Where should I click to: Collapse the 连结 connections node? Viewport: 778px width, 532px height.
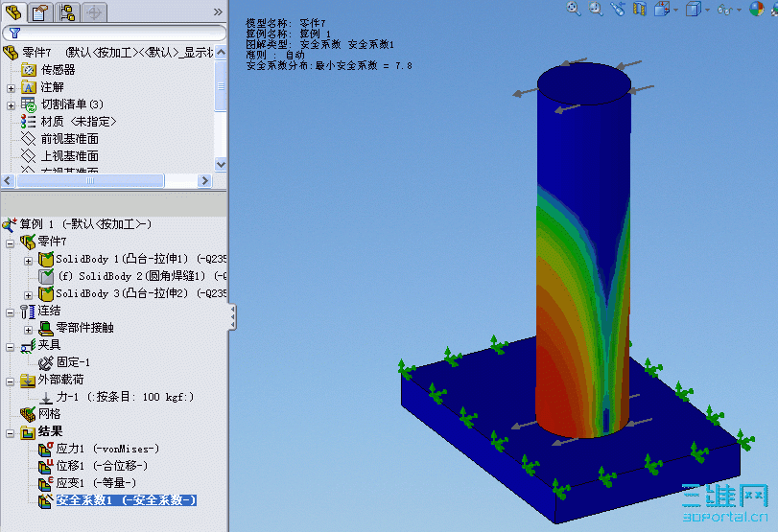pos(10,312)
